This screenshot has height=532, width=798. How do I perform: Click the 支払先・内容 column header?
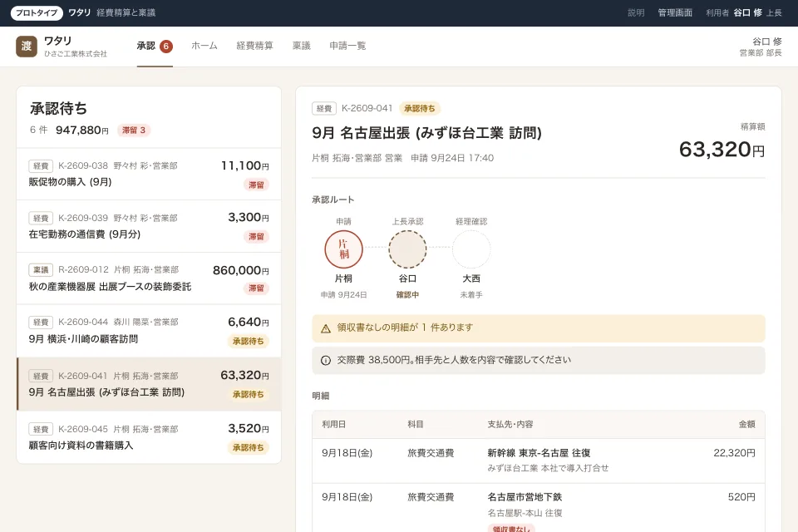[510, 425]
